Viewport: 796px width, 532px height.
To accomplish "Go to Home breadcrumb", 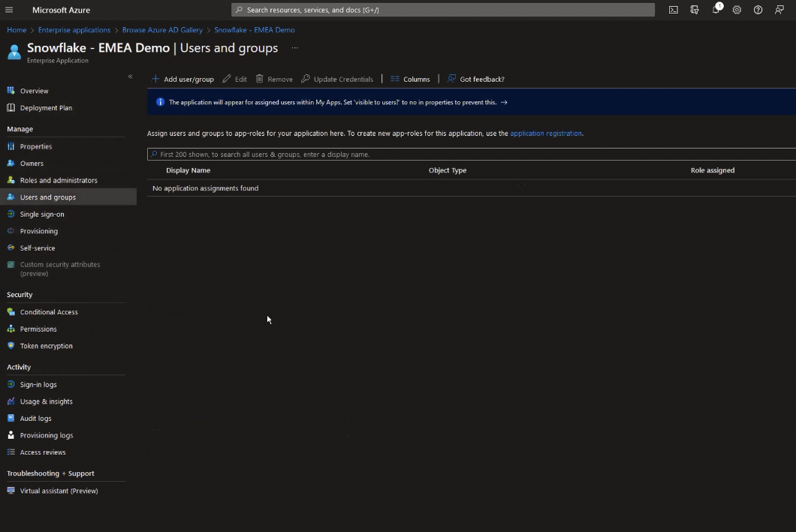I will (x=17, y=30).
